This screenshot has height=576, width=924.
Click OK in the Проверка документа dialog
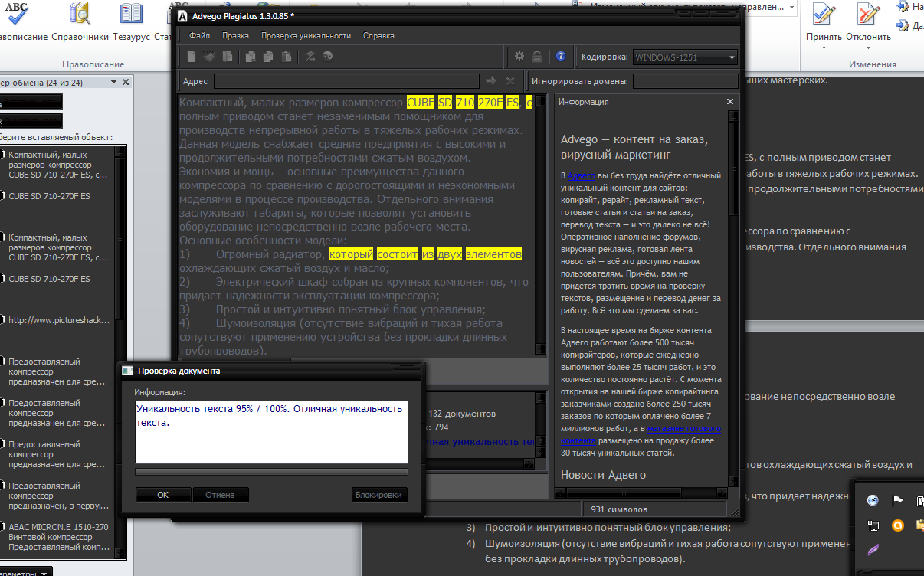[x=162, y=495]
